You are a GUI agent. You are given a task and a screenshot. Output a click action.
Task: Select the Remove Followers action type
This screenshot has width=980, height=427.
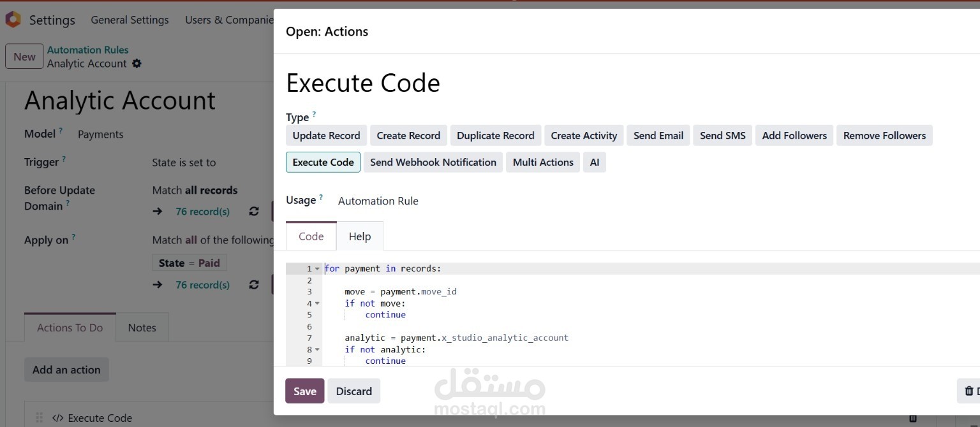click(x=884, y=136)
